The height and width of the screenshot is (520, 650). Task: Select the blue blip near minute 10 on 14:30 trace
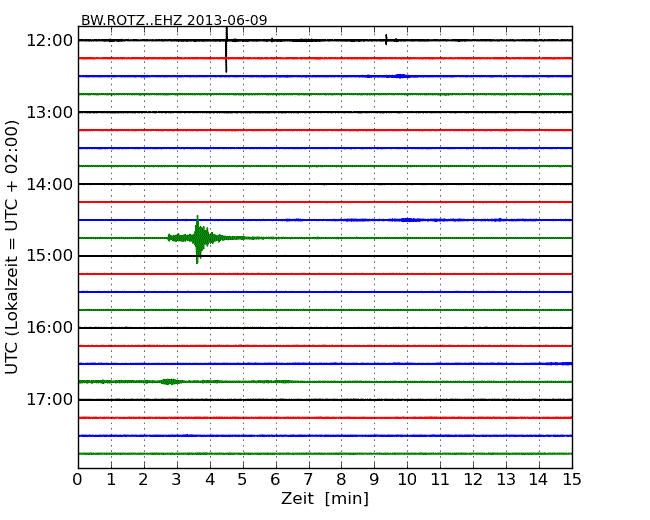click(x=408, y=220)
